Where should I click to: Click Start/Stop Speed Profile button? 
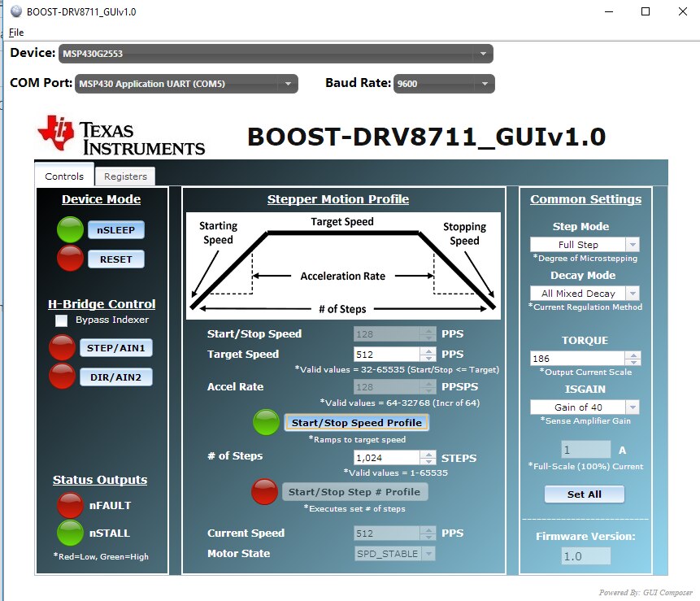pos(356,422)
